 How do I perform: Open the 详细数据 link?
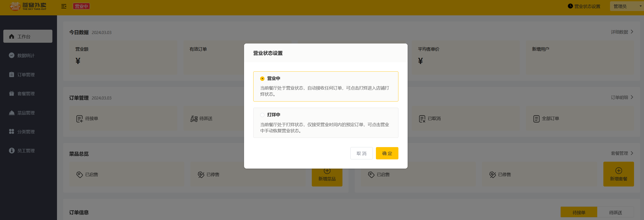click(x=619, y=32)
